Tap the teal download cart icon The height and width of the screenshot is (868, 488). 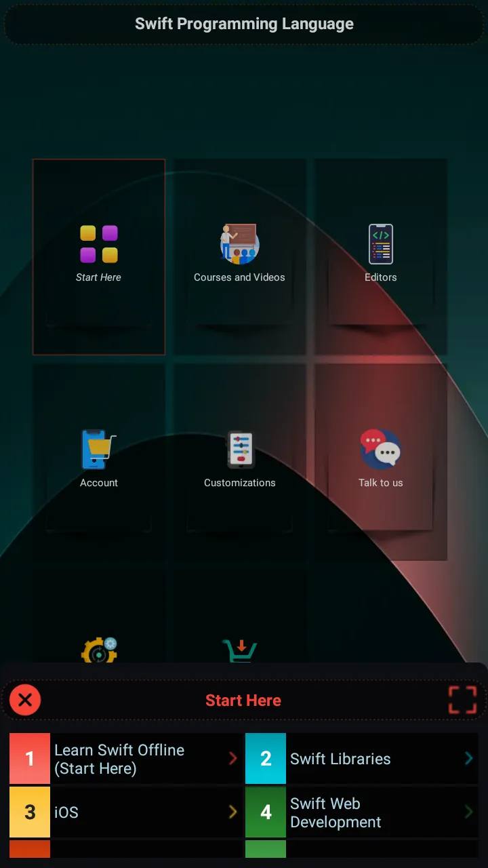[240, 650]
